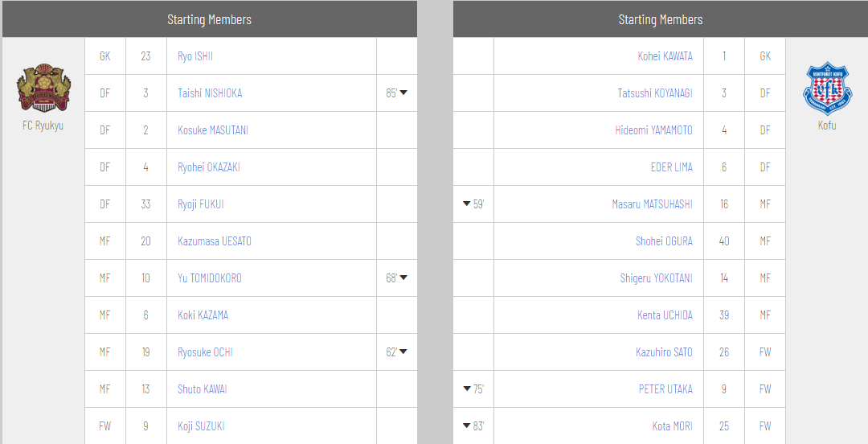Image resolution: width=868 pixels, height=444 pixels.
Task: Click right Starting Members header
Action: (660, 19)
